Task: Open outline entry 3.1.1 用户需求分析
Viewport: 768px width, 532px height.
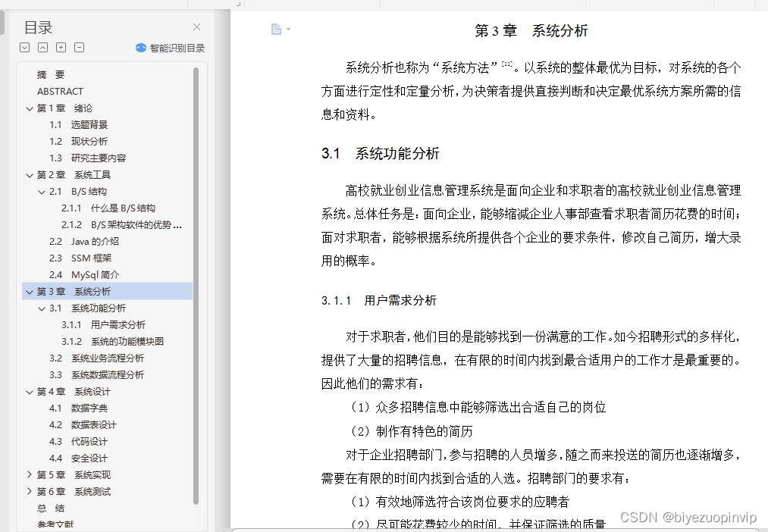Action: pyautogui.click(x=103, y=325)
